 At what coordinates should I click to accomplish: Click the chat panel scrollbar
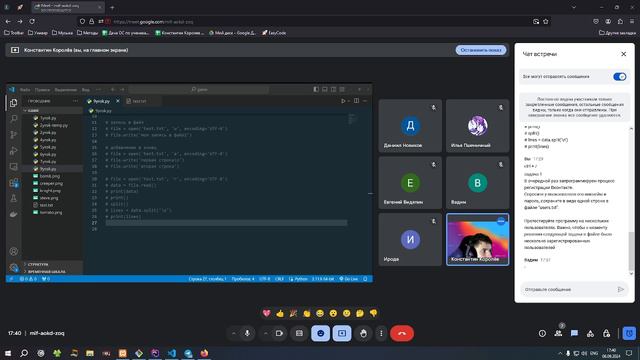point(631,251)
